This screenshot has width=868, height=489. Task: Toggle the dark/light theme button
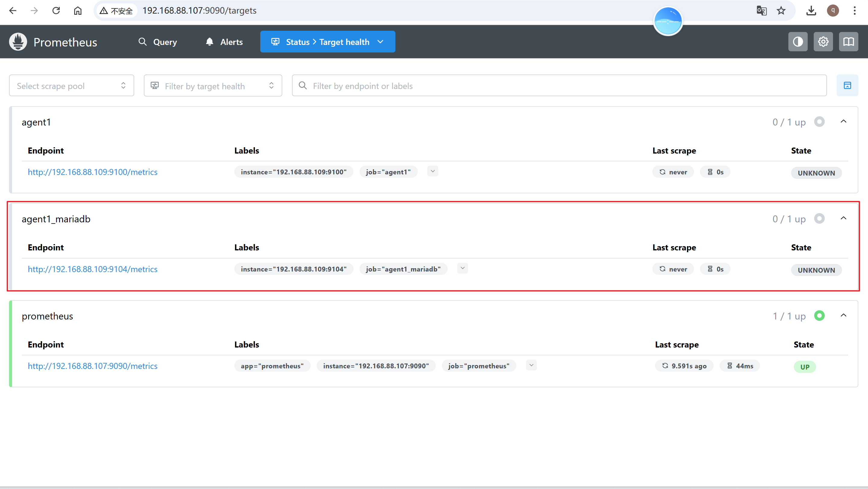797,42
